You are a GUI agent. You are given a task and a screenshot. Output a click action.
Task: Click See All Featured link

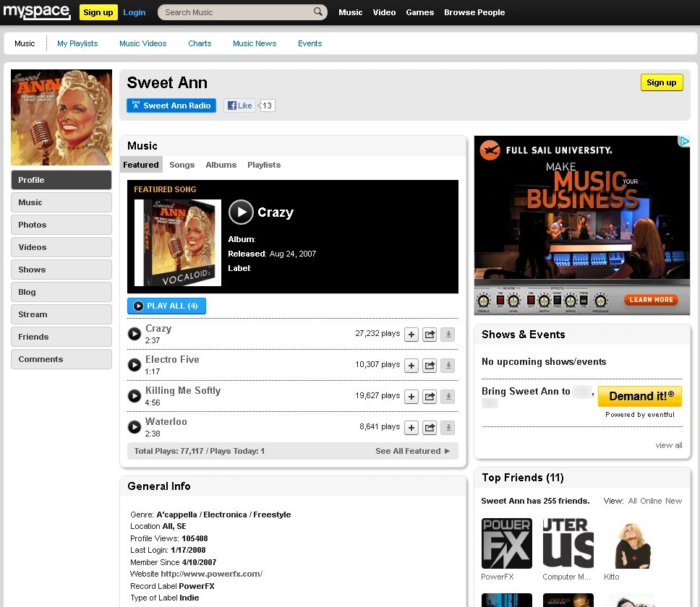click(412, 451)
